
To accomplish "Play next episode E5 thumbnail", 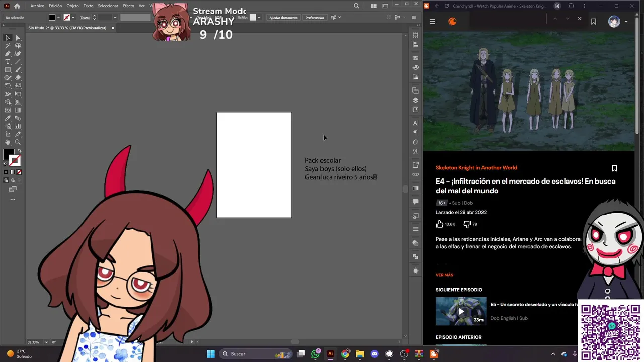I will click(461, 311).
